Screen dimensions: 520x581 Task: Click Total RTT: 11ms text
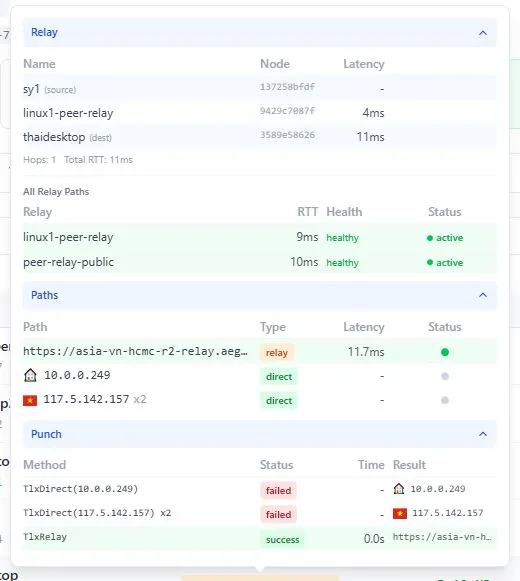point(98,160)
